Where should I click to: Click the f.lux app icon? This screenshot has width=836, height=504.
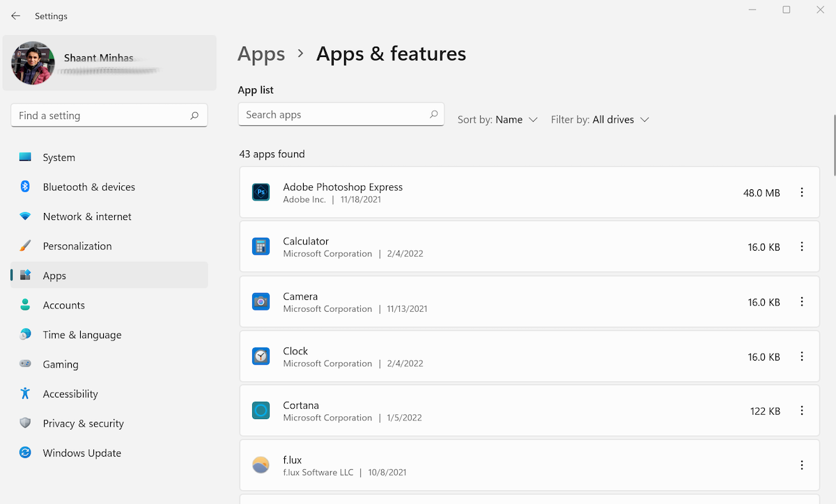tap(261, 465)
